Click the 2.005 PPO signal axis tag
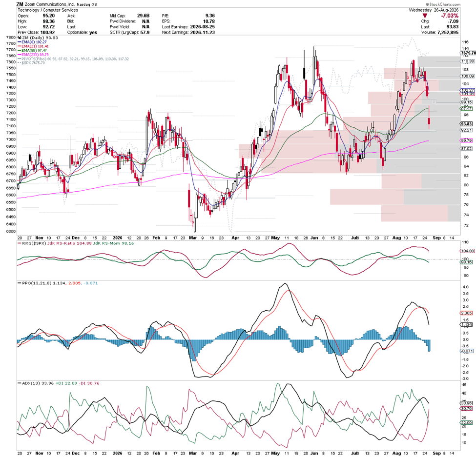The image size is (476, 457). 467,313
